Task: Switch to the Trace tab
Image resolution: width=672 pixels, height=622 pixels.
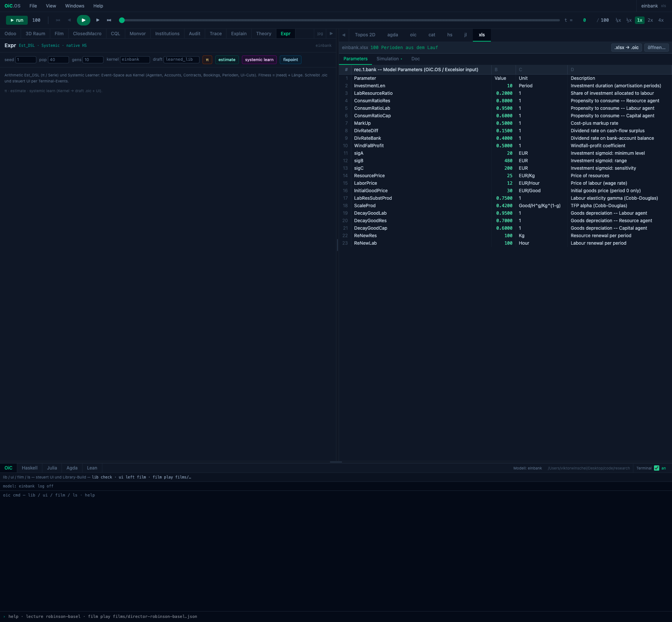Action: [216, 34]
